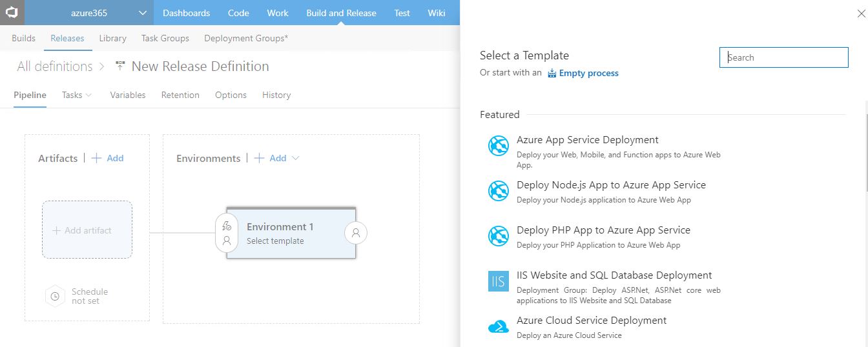Expand the Environments Add dropdown chevron
The image size is (868, 347).
296,158
